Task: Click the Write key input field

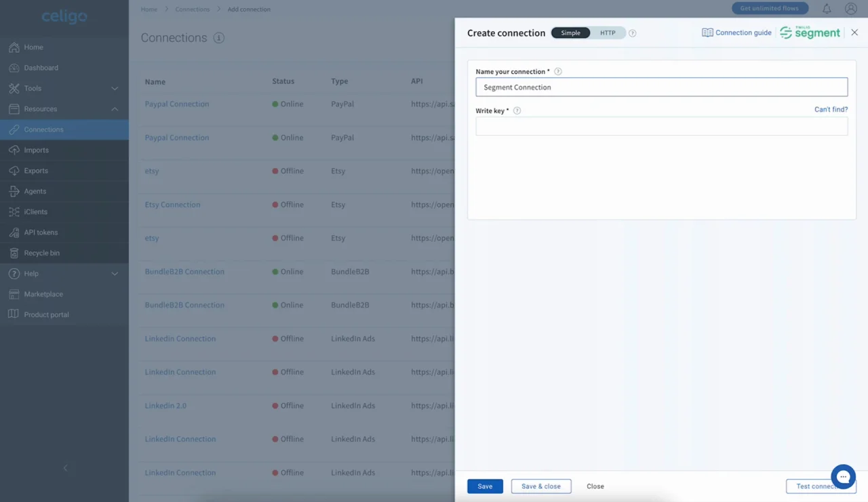Action: (661, 126)
